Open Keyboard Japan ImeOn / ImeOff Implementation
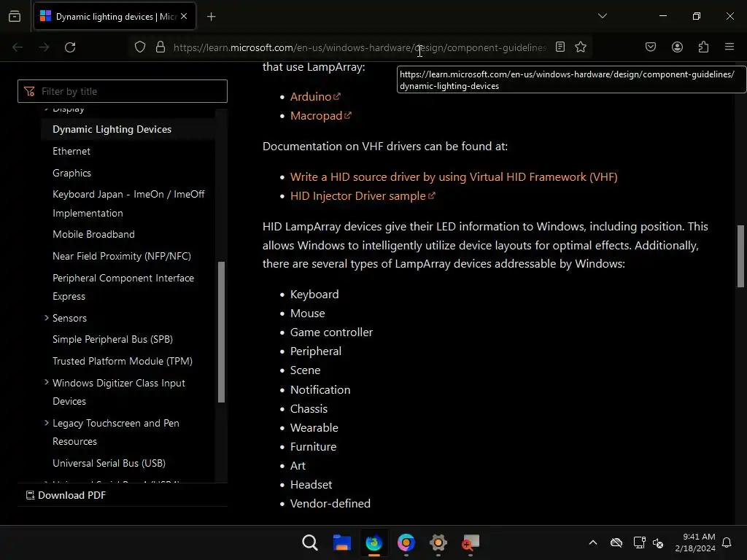 128,204
